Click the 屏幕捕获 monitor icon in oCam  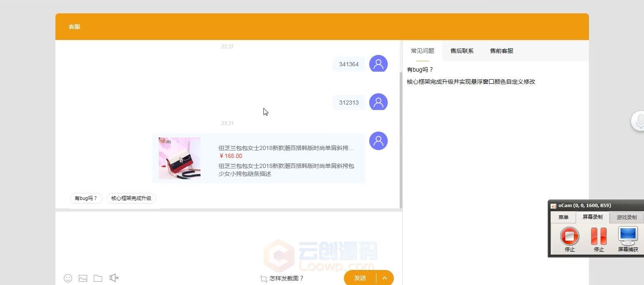[628, 236]
